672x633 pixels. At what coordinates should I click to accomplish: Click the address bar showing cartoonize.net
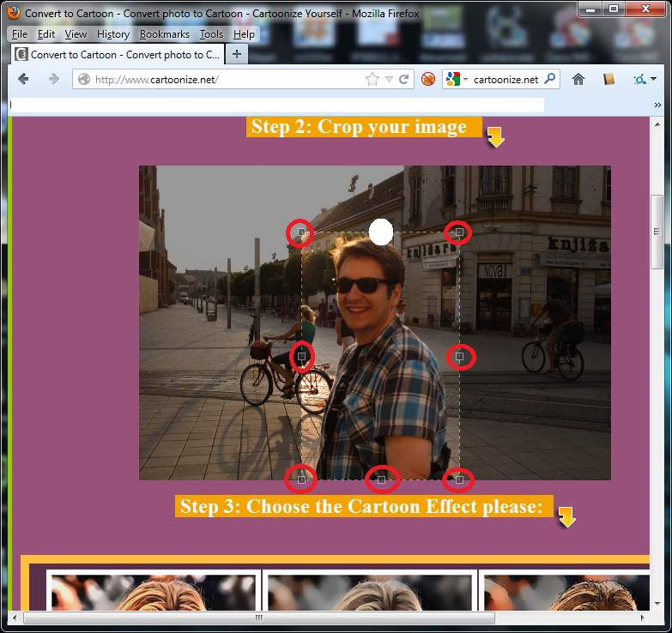tap(223, 79)
